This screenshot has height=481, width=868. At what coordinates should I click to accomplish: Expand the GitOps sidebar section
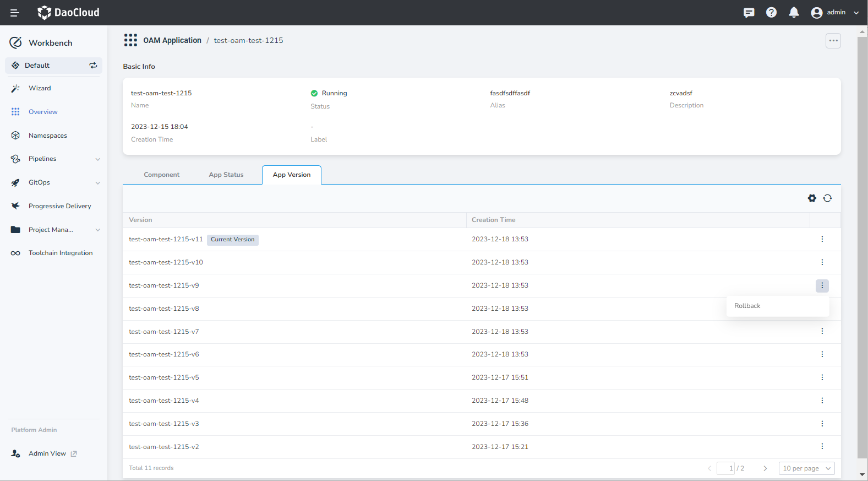(x=54, y=182)
